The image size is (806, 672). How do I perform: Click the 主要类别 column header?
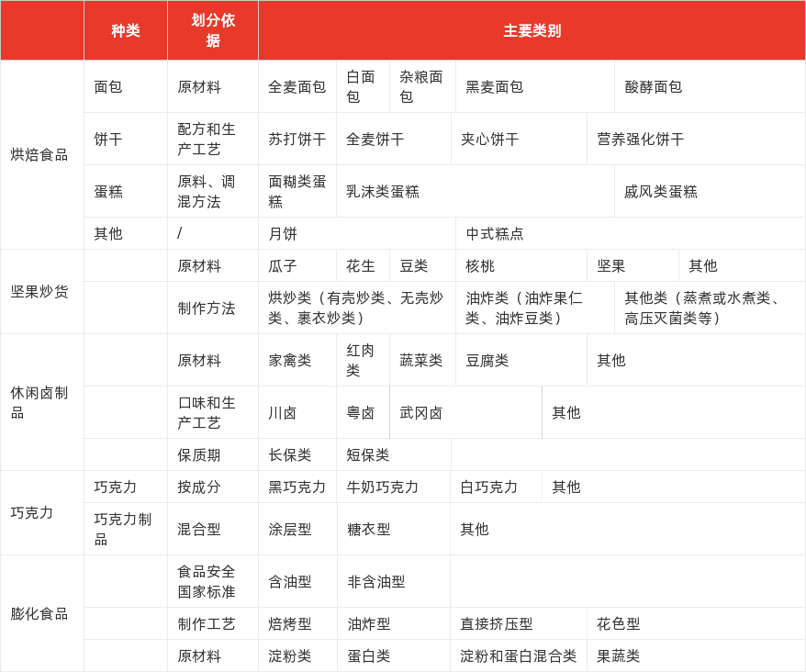point(532,30)
